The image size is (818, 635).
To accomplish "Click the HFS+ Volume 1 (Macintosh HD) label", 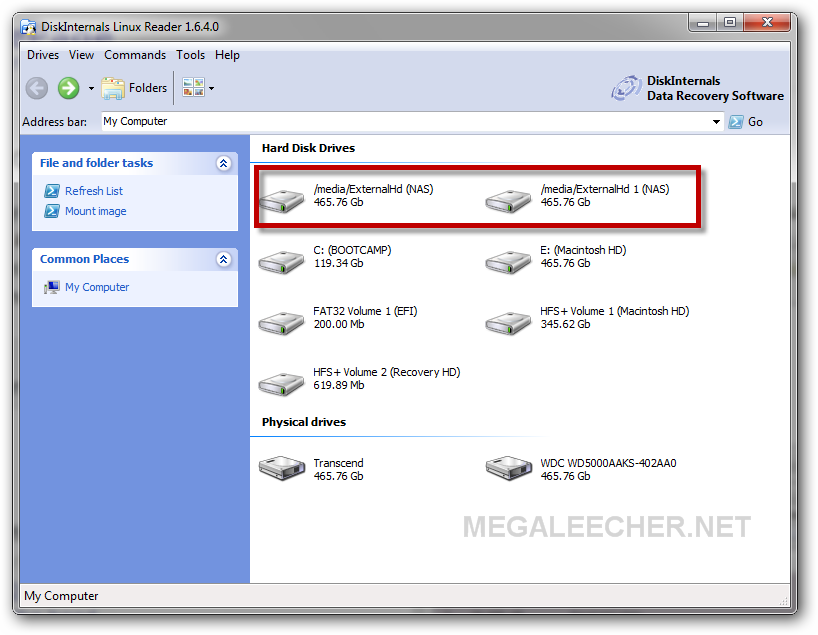I will (x=615, y=311).
